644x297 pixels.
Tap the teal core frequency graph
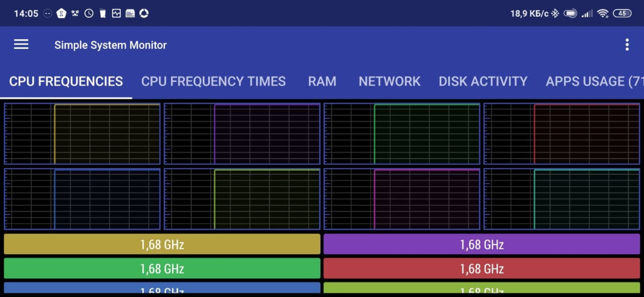562,199
